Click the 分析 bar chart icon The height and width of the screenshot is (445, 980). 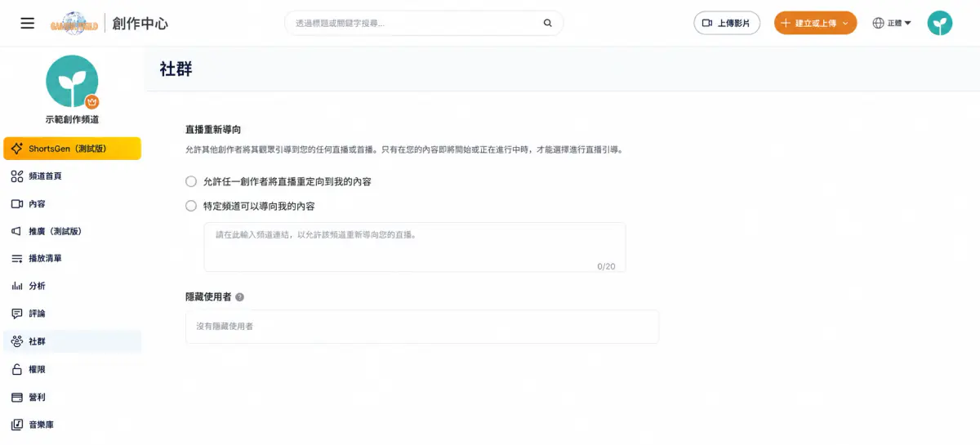16,287
